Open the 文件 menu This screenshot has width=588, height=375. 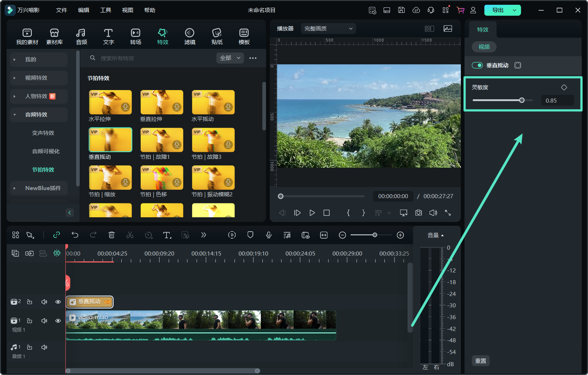61,10
